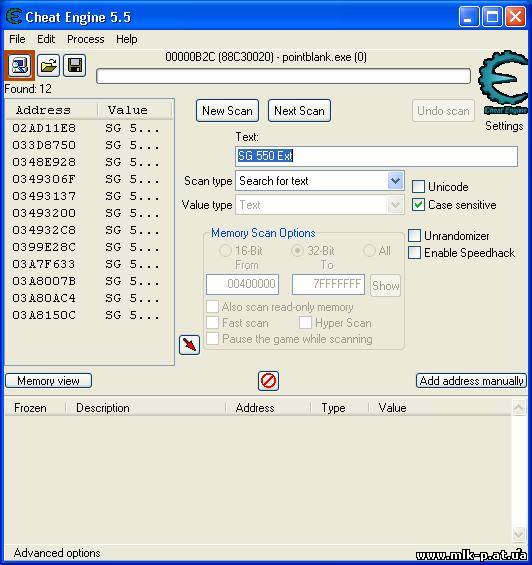Toggle Enable Speedhack checkbox
The height and width of the screenshot is (565, 532).
coord(414,253)
